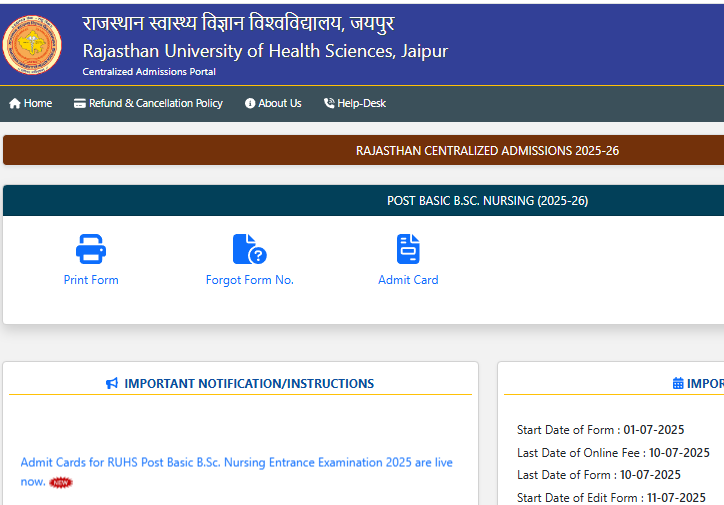Click Rajasthan University of Health Sciences title
This screenshot has width=724, height=505.
pos(265,51)
